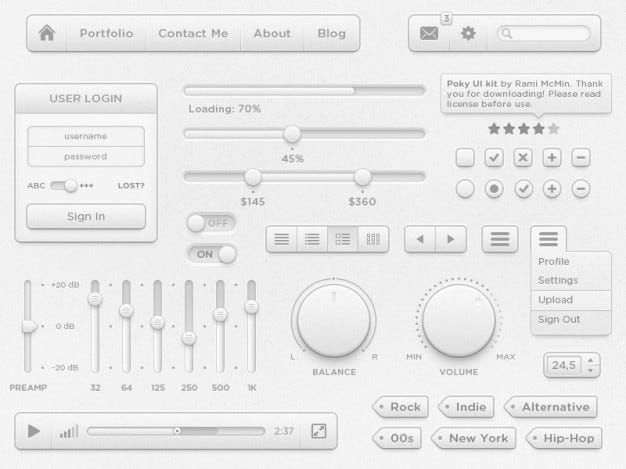The width and height of the screenshot is (626, 469).
Task: Open the Portfolio nav item
Action: click(106, 33)
